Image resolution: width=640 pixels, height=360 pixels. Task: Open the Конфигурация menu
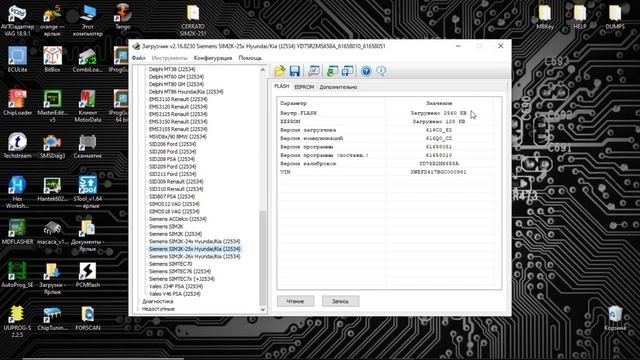point(213,58)
